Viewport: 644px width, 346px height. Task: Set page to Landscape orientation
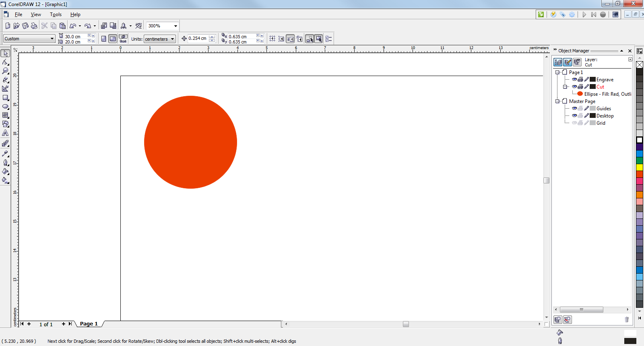(x=113, y=39)
